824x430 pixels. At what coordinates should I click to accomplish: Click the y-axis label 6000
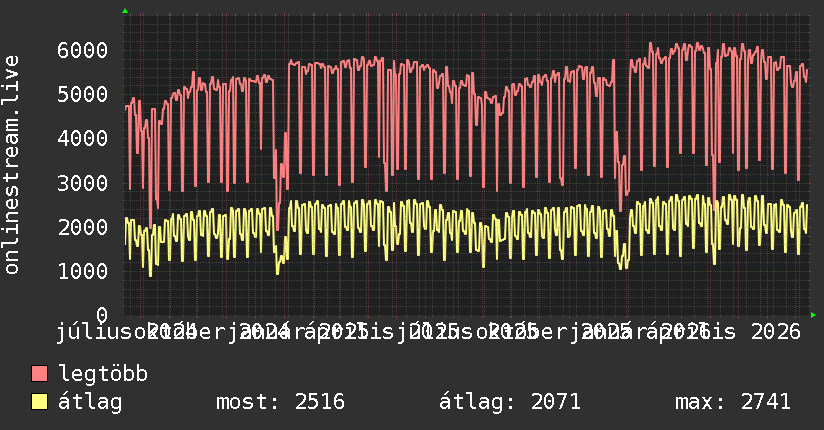(83, 50)
